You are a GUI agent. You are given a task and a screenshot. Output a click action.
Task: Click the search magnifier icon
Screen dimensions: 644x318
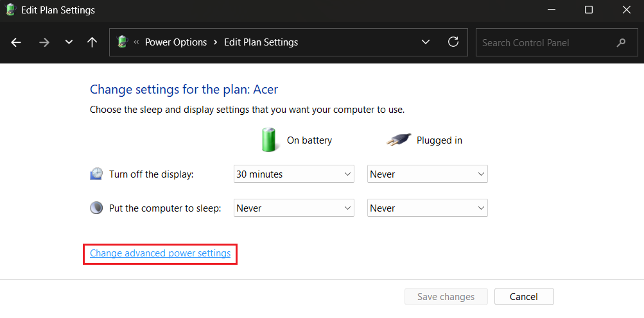[621, 42]
